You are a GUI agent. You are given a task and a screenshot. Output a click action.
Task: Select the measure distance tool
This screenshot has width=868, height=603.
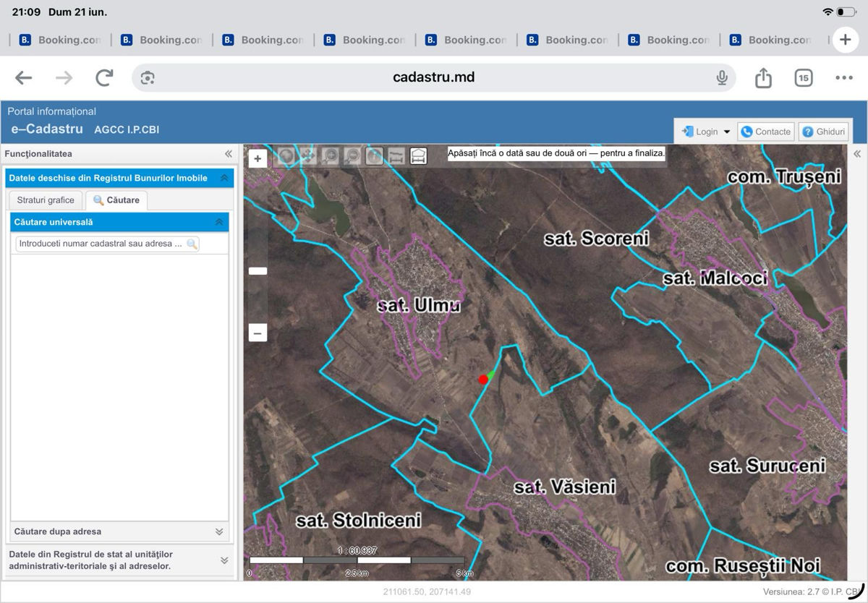pos(396,155)
